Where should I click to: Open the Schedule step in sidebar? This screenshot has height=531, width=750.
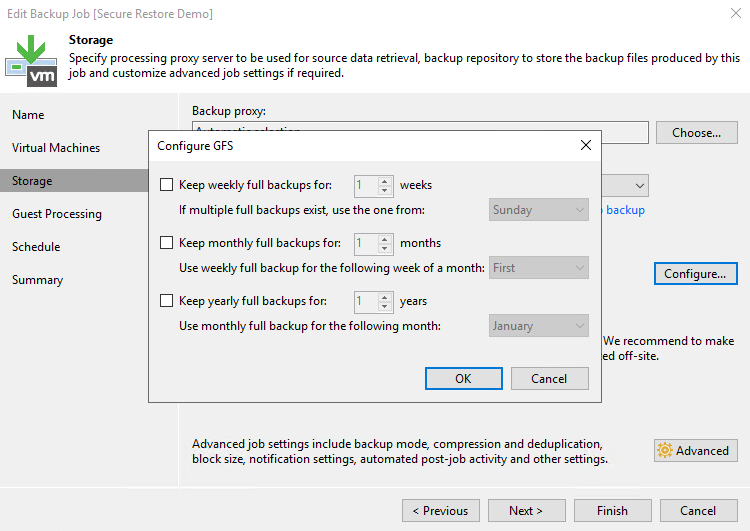36,247
